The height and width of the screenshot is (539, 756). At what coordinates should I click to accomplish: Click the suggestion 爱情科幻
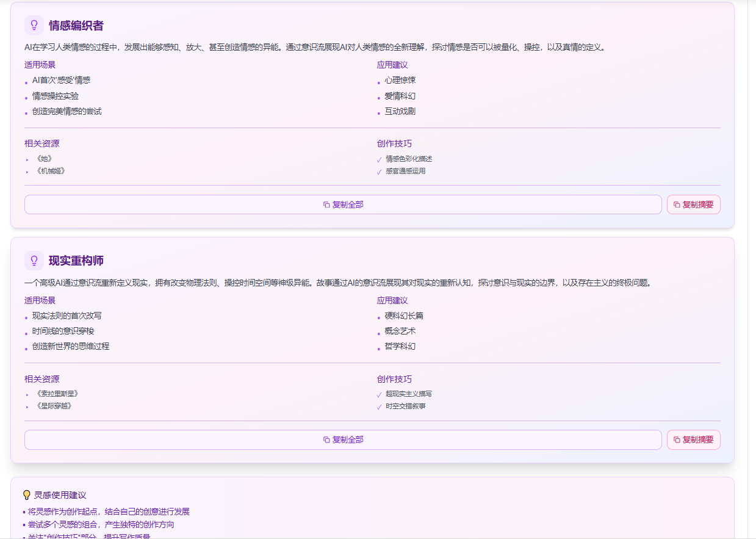400,96
